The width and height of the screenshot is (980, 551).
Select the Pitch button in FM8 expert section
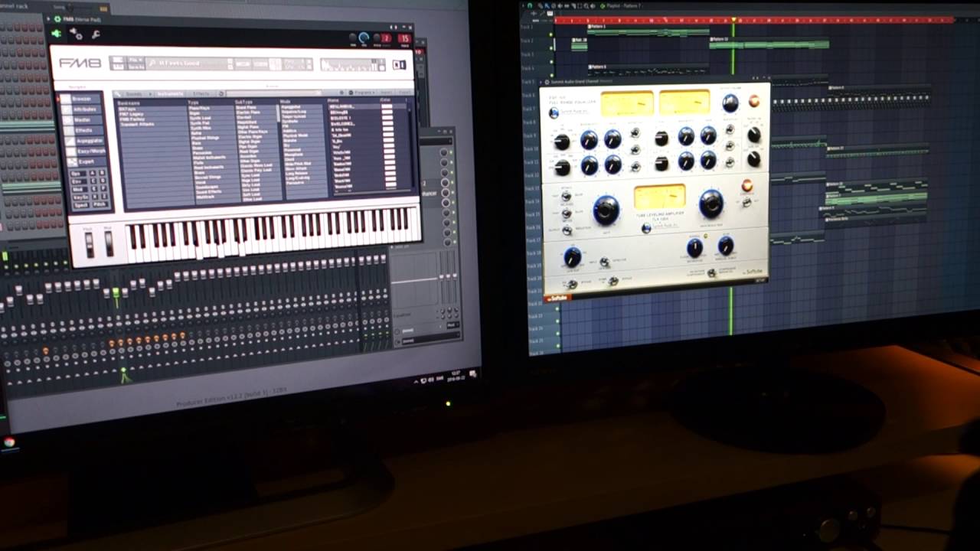coord(100,205)
